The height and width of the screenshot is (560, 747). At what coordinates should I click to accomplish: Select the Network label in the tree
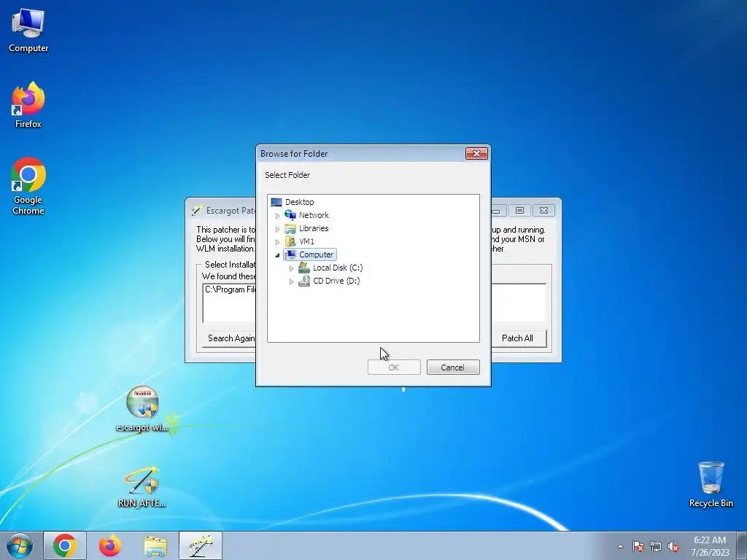pyautogui.click(x=314, y=215)
